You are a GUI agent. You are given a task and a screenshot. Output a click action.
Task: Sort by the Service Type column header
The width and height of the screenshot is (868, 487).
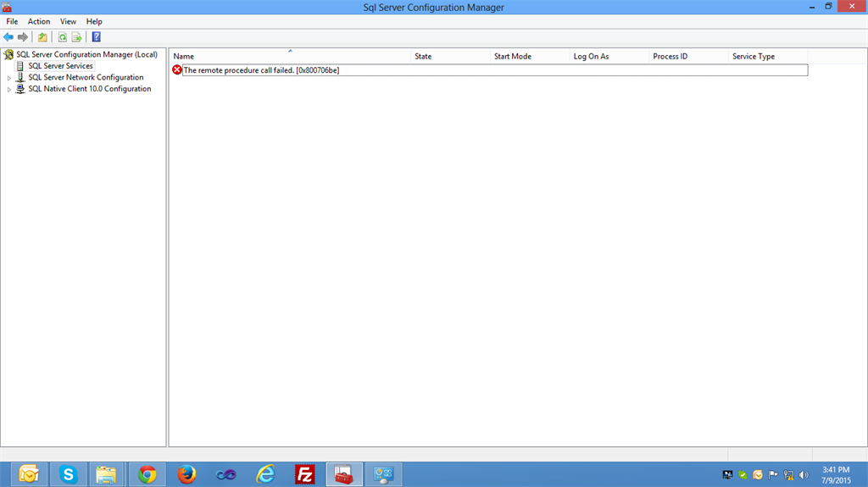click(x=768, y=56)
